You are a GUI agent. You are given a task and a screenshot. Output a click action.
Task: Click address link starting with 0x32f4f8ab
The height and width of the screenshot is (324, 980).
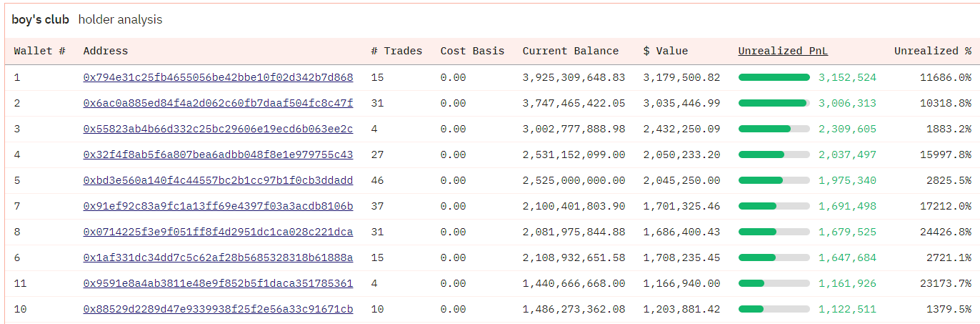pos(218,154)
